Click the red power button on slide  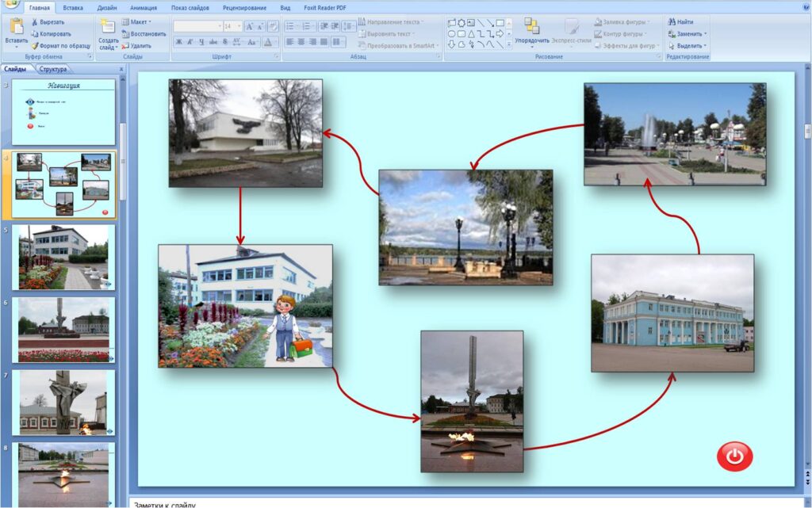734,456
